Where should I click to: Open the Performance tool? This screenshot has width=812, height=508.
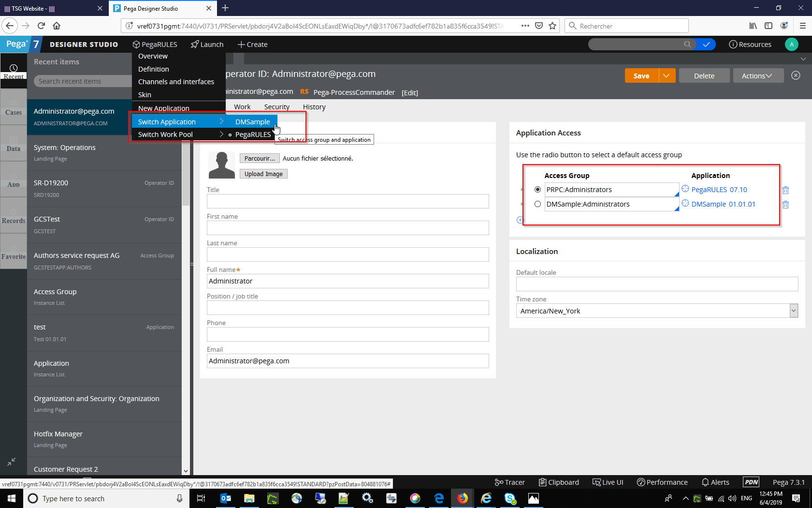(x=662, y=482)
